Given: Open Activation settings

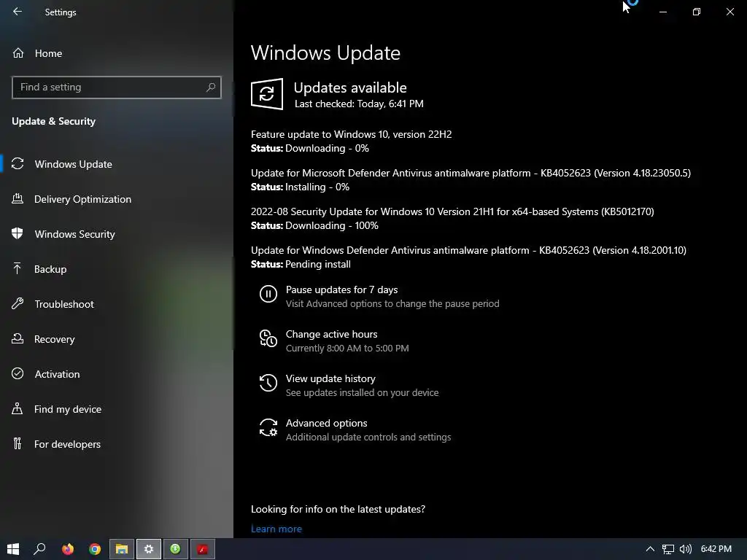Looking at the screenshot, I should point(57,374).
